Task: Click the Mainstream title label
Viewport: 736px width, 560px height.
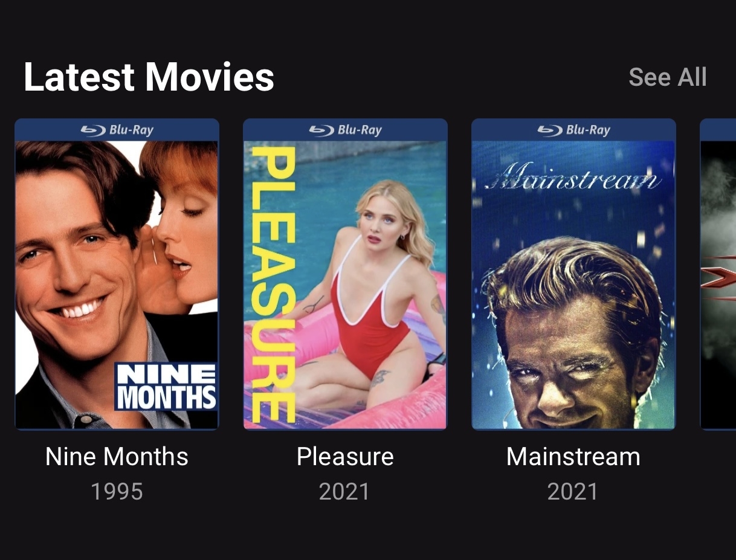Action: coord(573,457)
